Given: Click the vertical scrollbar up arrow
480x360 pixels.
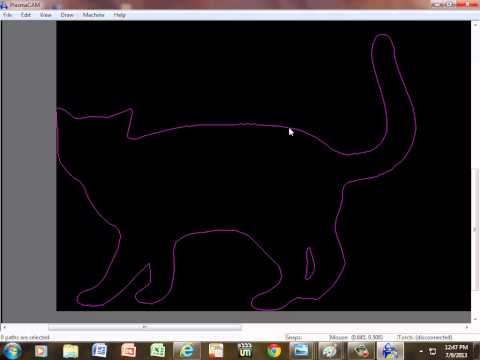Looking at the screenshot, I should (475, 25).
